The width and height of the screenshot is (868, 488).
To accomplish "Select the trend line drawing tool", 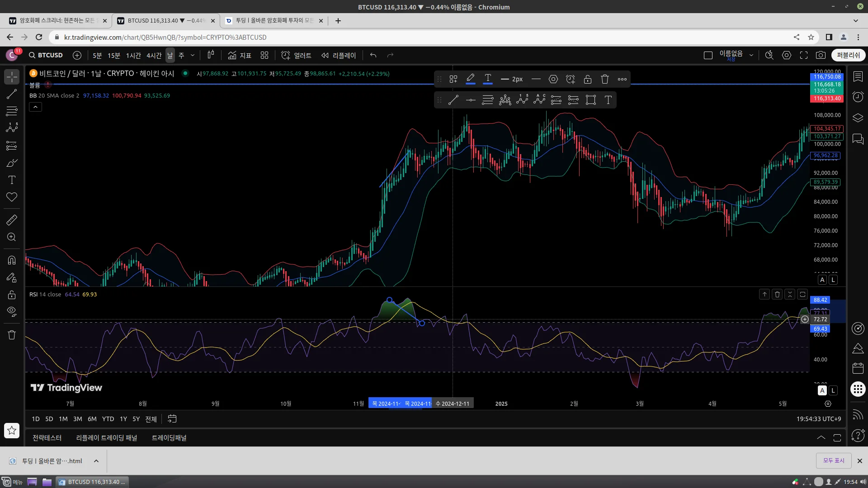I will pyautogui.click(x=12, y=94).
